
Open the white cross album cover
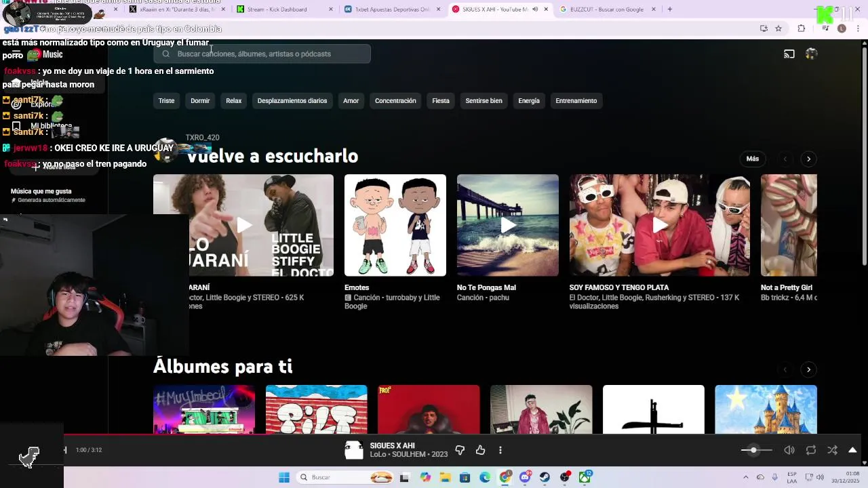[654, 409]
